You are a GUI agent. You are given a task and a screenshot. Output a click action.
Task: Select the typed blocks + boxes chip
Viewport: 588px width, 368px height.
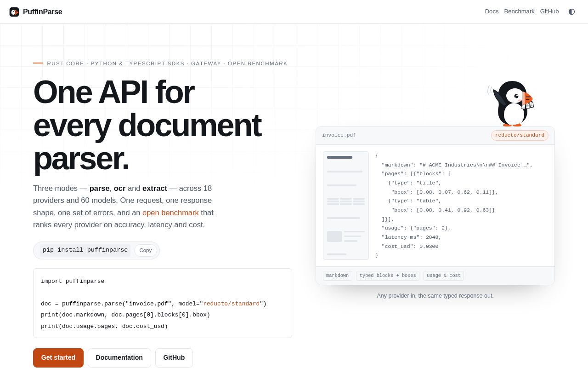388,276
